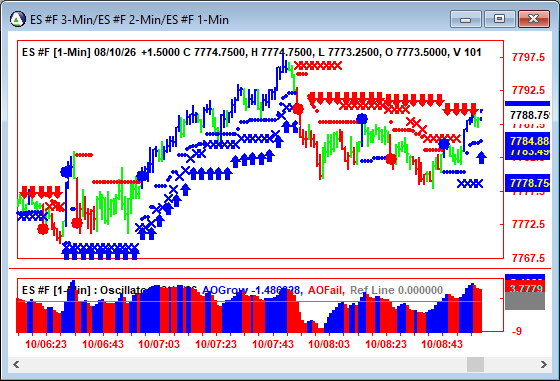Click the 7797.5 price axis label
This screenshot has width=560, height=381.
tap(528, 57)
